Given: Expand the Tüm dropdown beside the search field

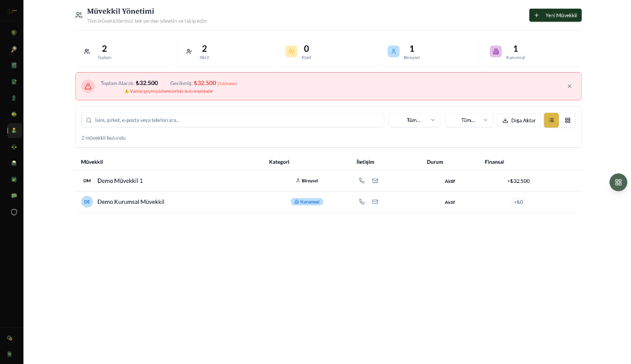Looking at the screenshot, I should tap(414, 120).
